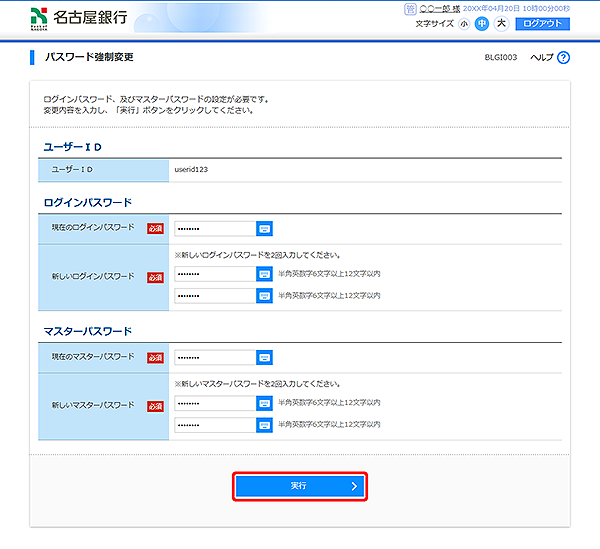Set font size to medium (中)
Screen dimensions: 600x549
coord(481,23)
